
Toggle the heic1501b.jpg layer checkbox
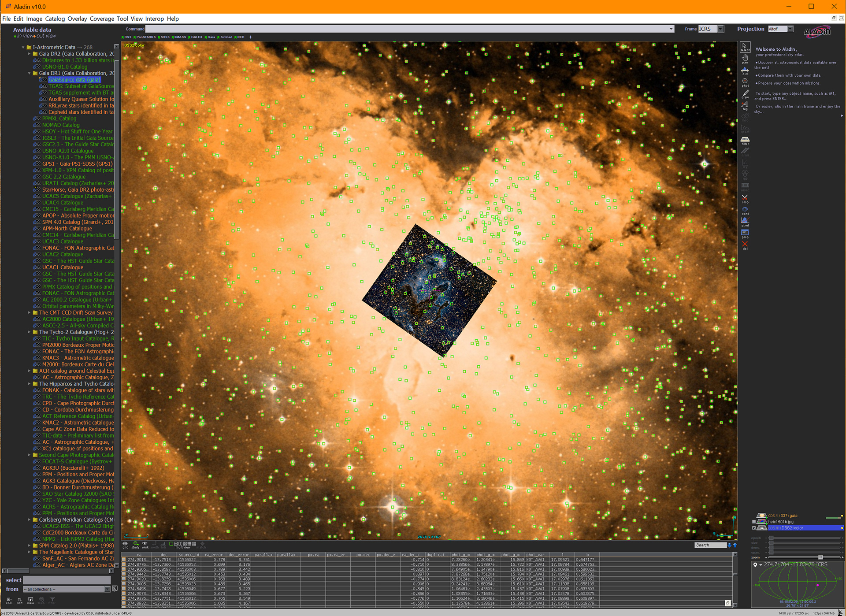click(754, 522)
